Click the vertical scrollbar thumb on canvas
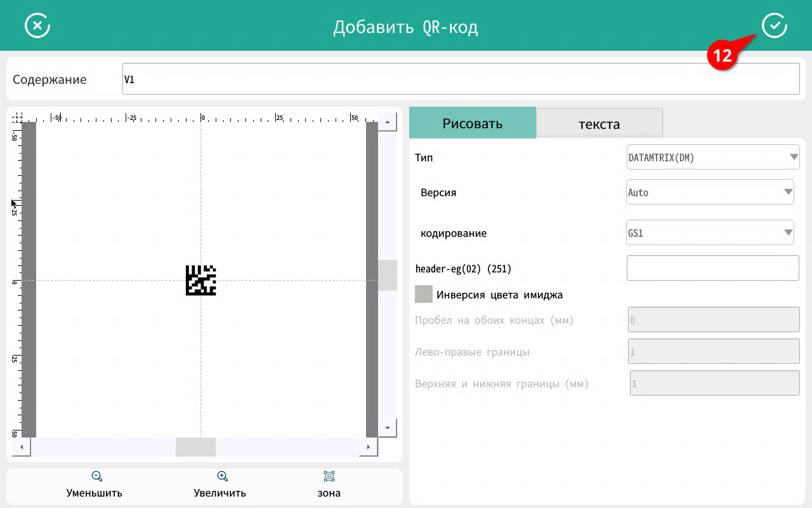This screenshot has height=508, width=812. click(387, 275)
